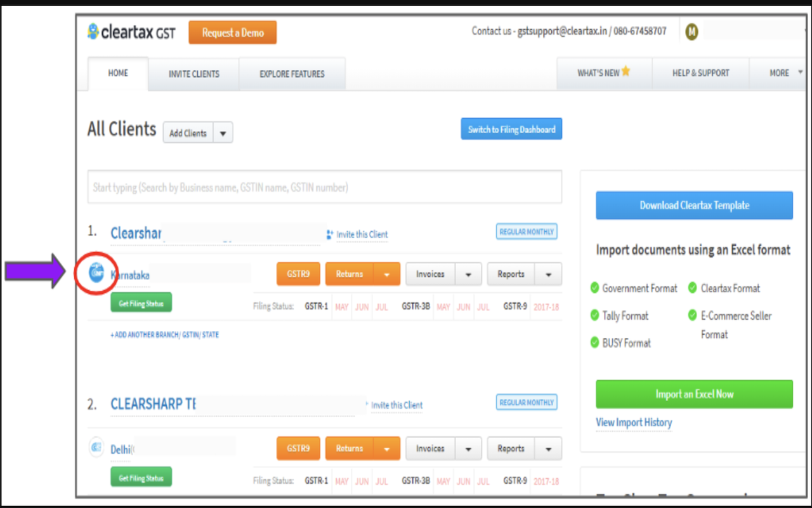
Task: Click the client search input field
Action: tap(324, 187)
